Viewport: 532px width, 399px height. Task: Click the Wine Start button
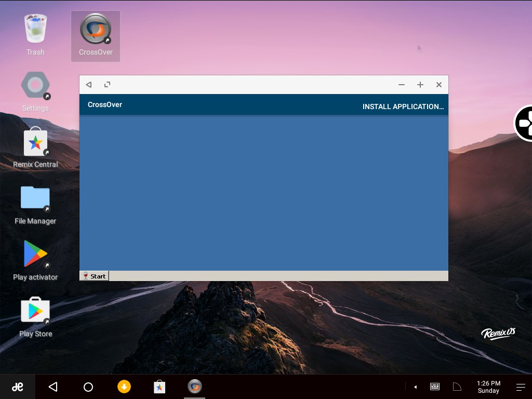point(95,276)
